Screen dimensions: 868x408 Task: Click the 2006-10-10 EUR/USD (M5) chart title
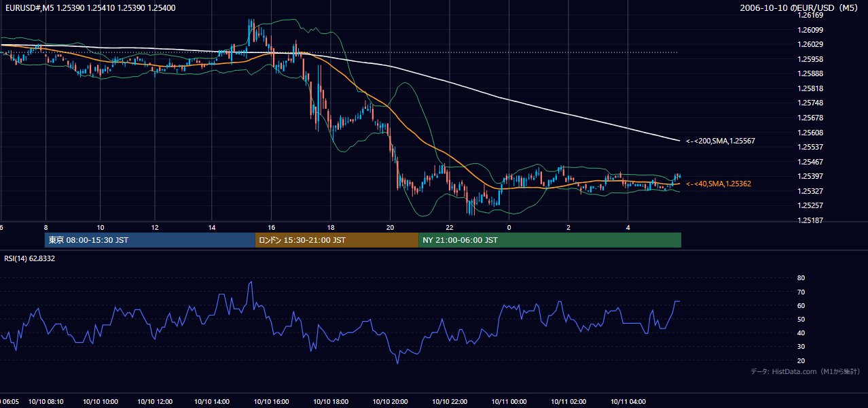click(x=799, y=7)
